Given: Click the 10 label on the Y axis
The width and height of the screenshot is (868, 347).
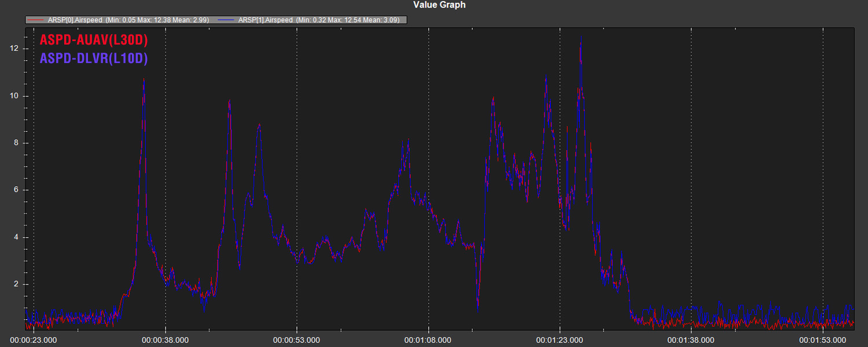Looking at the screenshot, I should pyautogui.click(x=16, y=96).
